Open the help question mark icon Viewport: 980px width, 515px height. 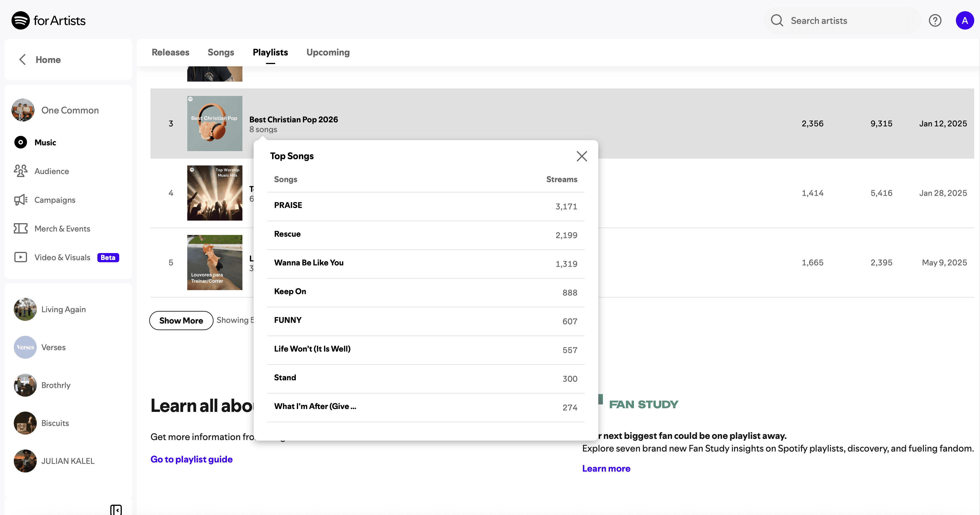935,21
